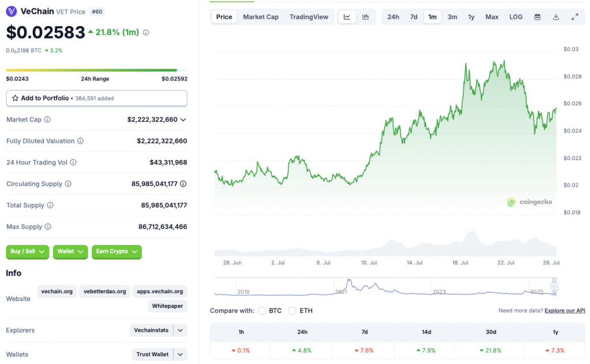590x364 pixels.
Task: Open Buy / Sell dropdown
Action: coord(28,252)
